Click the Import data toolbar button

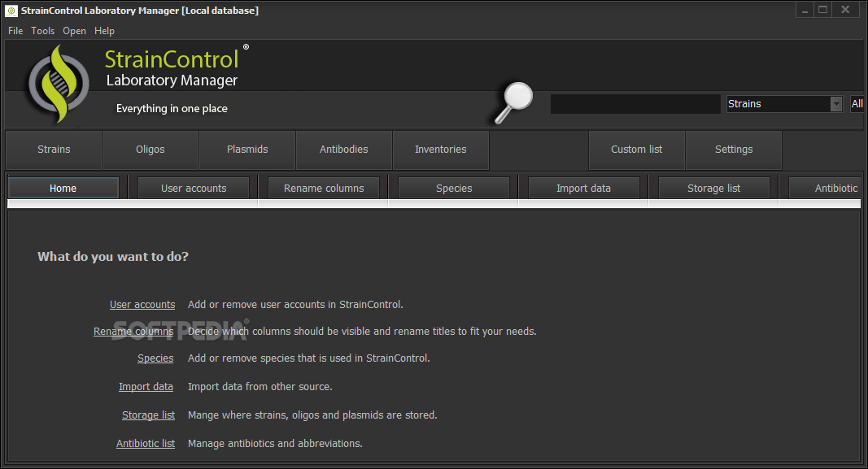584,188
